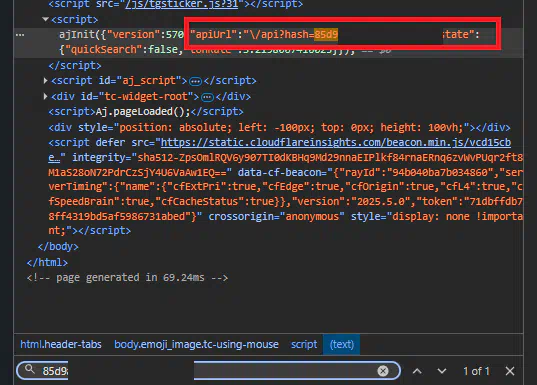Select html.header-tabs breadcrumb
Image resolution: width=537 pixels, height=385 pixels.
click(61, 344)
